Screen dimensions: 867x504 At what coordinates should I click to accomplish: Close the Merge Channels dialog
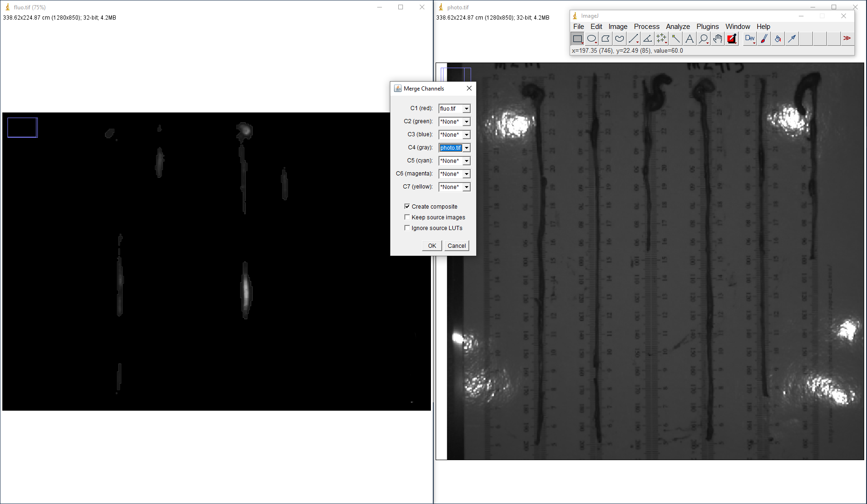pos(469,88)
